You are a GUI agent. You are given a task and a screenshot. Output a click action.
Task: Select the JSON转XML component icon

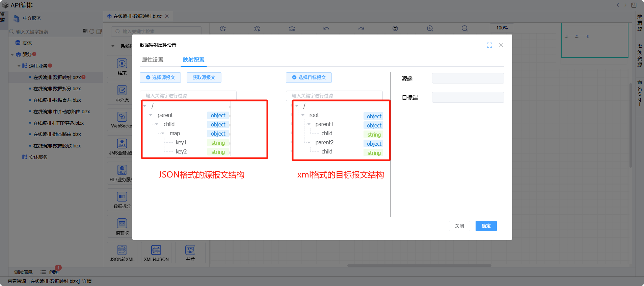(x=122, y=250)
